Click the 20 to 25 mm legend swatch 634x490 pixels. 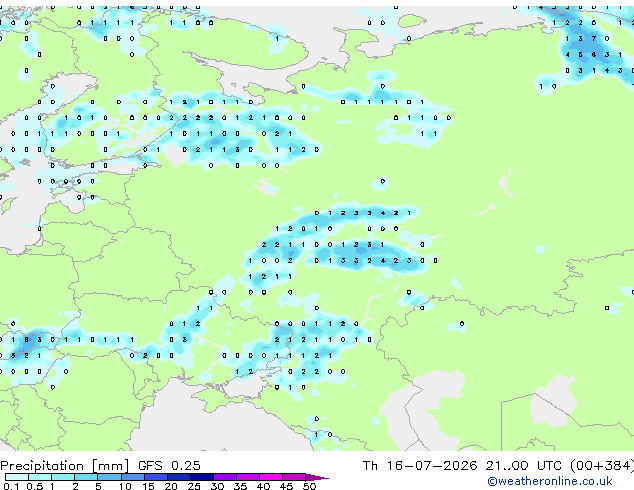point(179,477)
